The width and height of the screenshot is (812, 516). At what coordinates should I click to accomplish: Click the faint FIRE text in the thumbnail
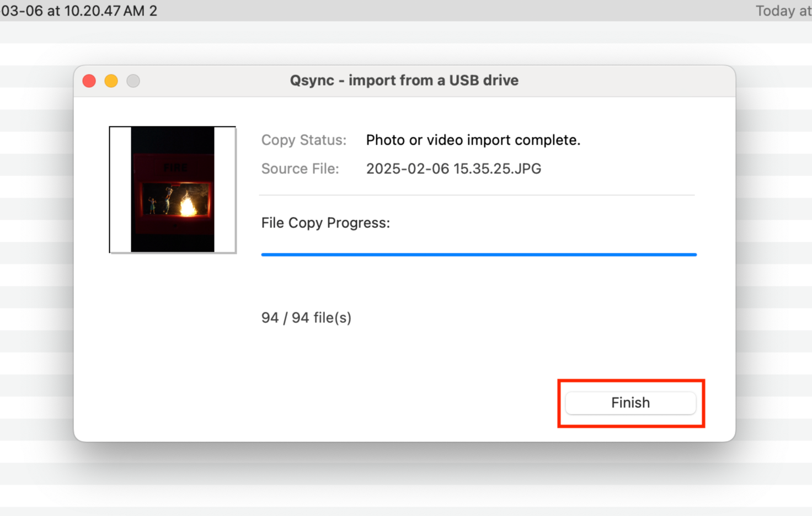175,168
